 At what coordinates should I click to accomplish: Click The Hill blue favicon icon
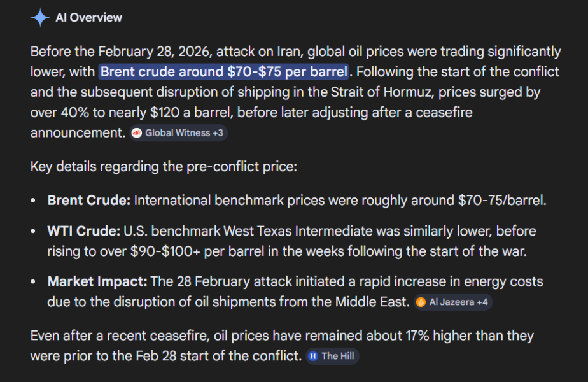[312, 356]
